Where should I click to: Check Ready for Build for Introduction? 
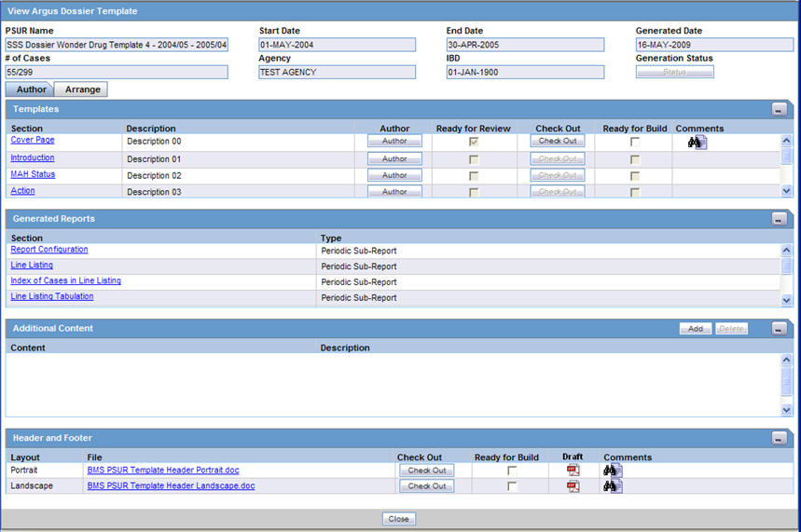(x=635, y=160)
